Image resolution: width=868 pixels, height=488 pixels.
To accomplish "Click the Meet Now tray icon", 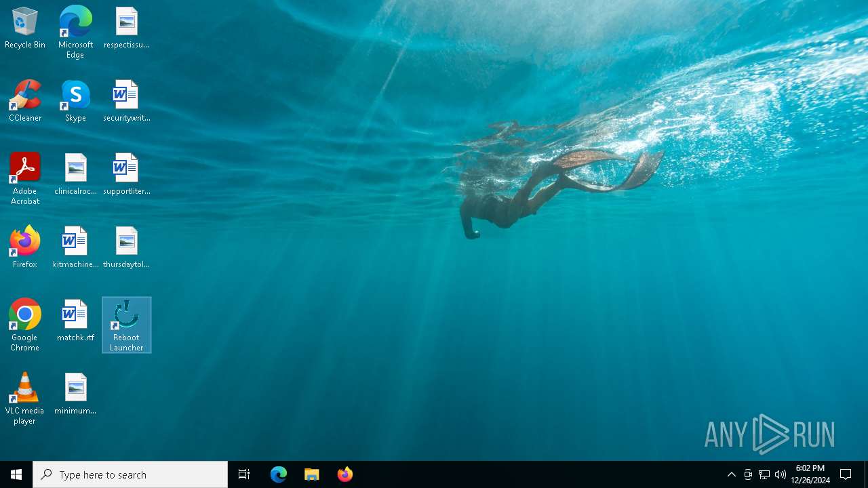I will tap(748, 474).
